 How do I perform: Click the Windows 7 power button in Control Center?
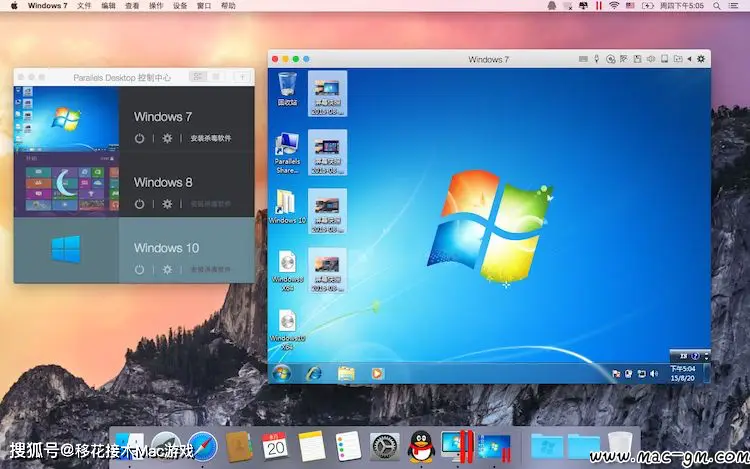coord(139,138)
